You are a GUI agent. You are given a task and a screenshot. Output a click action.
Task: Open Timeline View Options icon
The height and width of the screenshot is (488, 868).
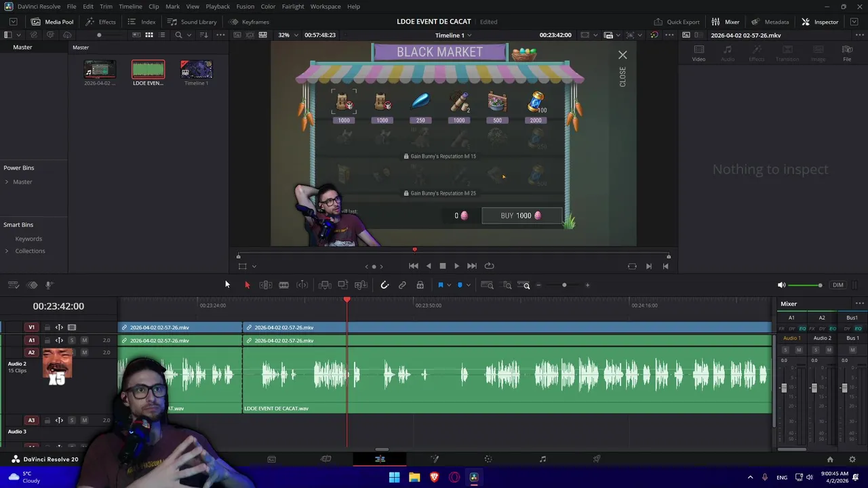coord(14,285)
